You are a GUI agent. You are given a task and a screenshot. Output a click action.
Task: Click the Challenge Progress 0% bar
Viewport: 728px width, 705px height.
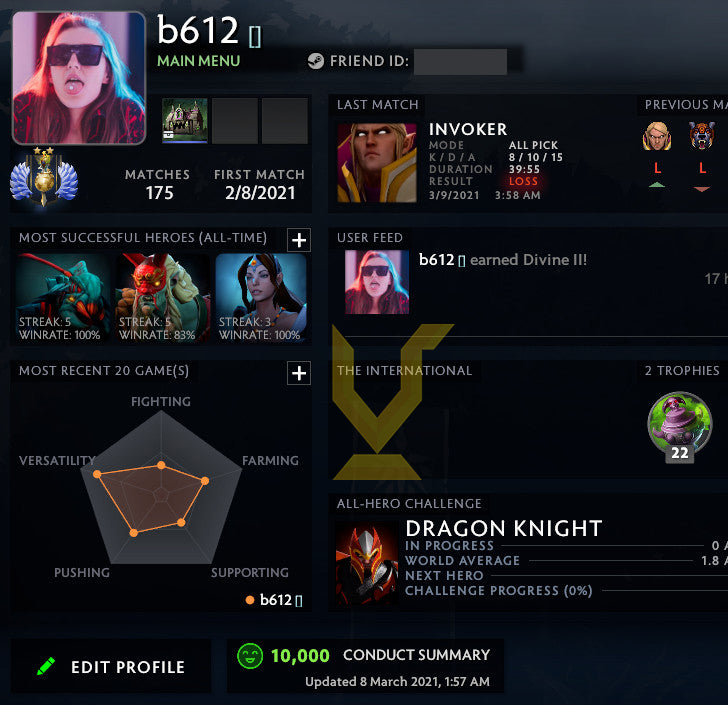tap(665, 591)
